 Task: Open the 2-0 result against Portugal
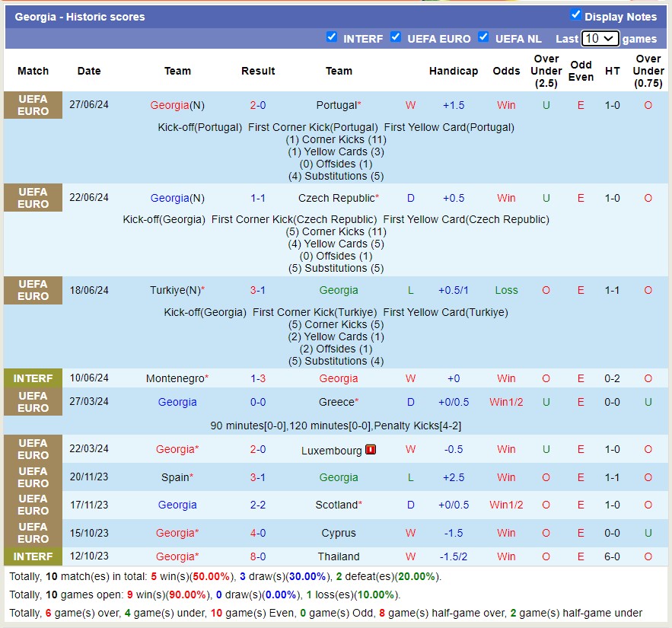click(x=258, y=105)
